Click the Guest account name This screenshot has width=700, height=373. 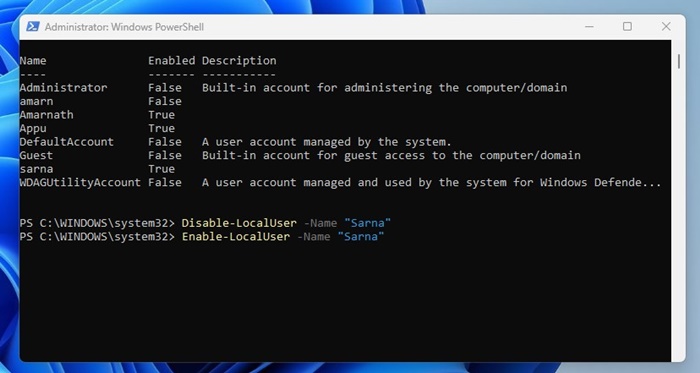click(36, 155)
